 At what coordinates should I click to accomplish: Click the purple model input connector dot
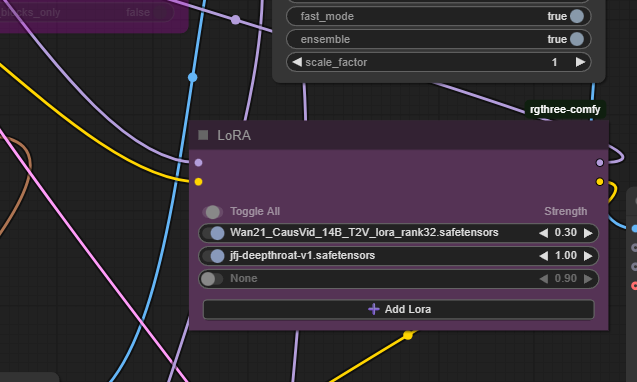(x=198, y=163)
